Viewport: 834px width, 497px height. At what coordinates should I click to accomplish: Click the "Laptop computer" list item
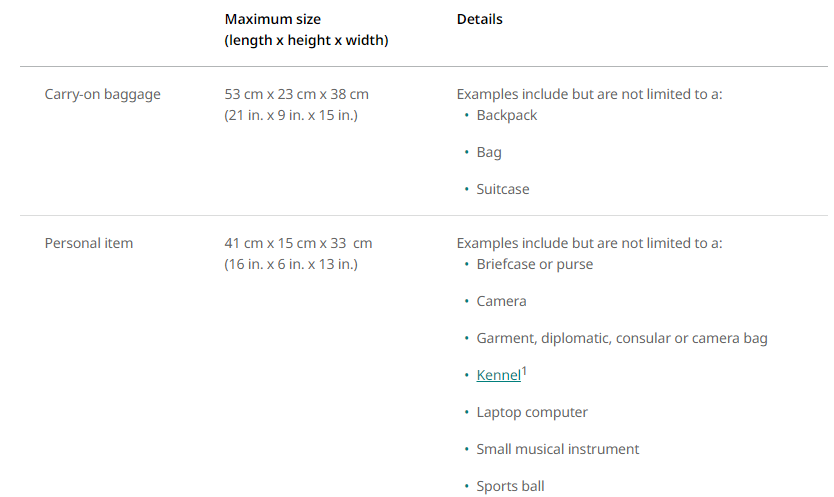click(532, 412)
